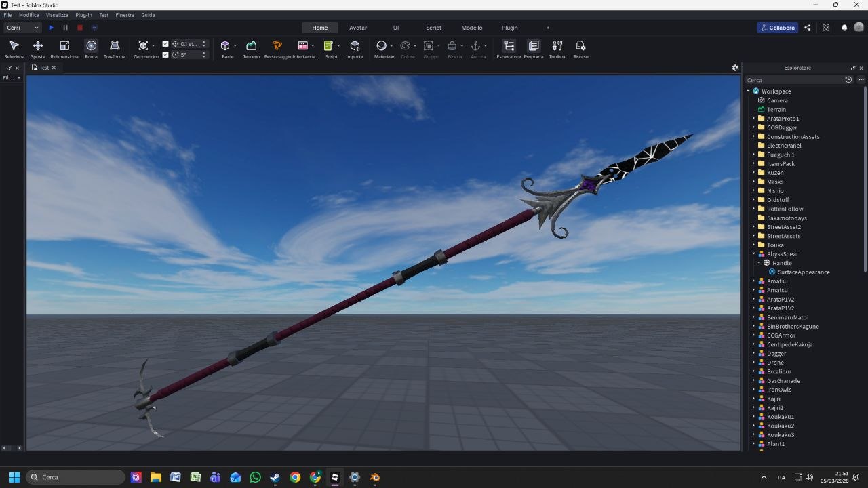The width and height of the screenshot is (868, 488).
Task: Toggle the Collabora button
Action: pos(777,28)
